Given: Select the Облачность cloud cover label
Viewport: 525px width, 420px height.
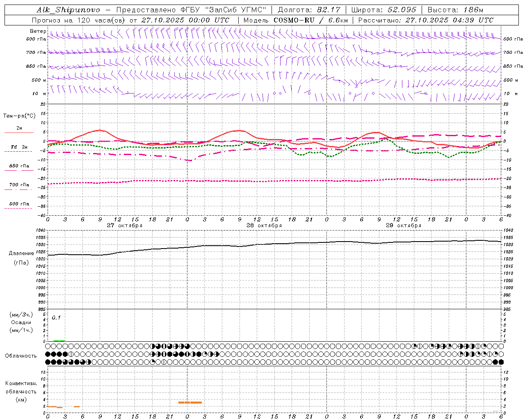Looking at the screenshot, I should coord(21,356).
